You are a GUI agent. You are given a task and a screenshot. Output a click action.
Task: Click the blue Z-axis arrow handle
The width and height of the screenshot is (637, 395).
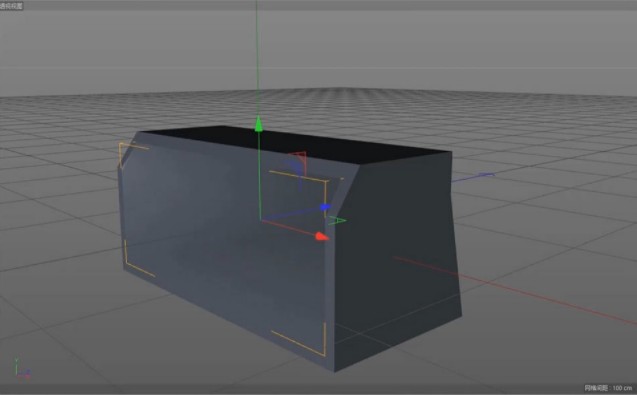point(325,207)
